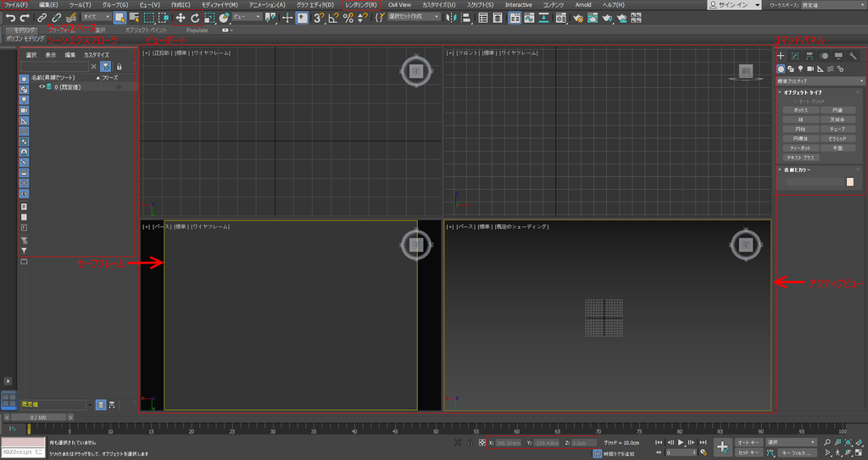Open the ヘルプ(H) menu

point(614,4)
